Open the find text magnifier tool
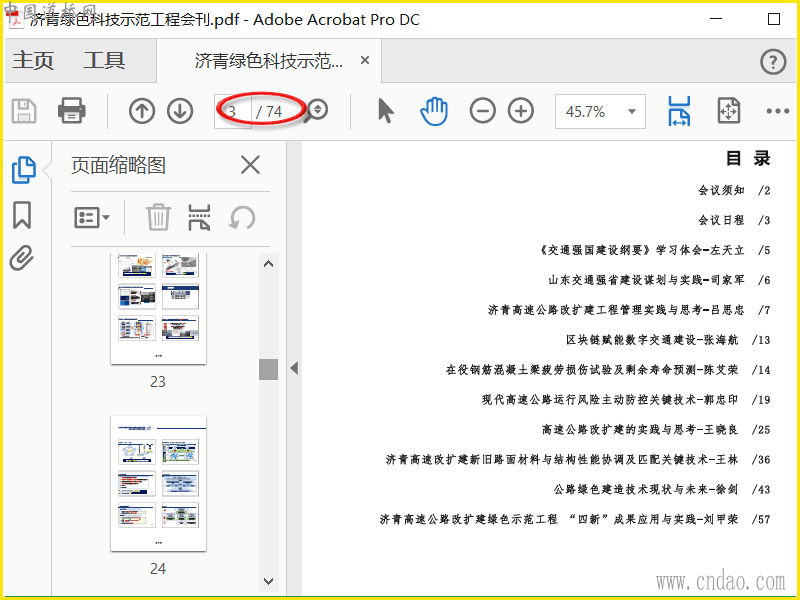Image resolution: width=800 pixels, height=600 pixels. tap(316, 111)
